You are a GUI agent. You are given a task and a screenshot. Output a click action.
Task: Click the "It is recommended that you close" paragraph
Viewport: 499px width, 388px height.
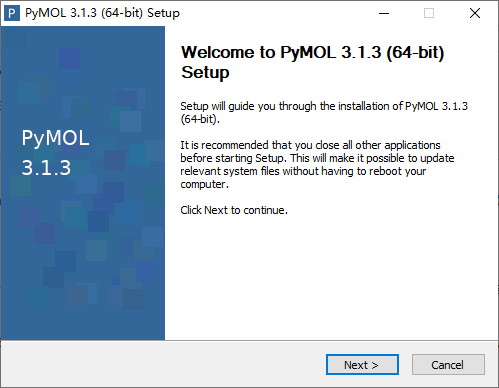pyautogui.click(x=317, y=164)
